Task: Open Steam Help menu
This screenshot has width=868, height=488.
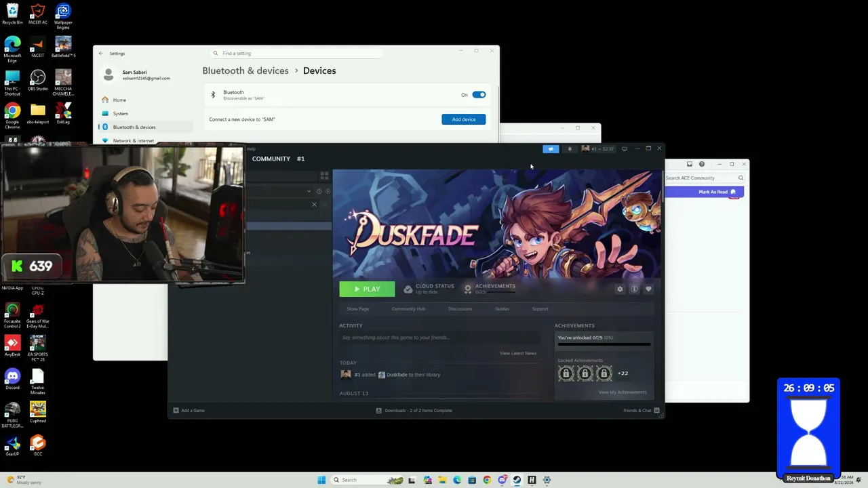Action: click(251, 149)
